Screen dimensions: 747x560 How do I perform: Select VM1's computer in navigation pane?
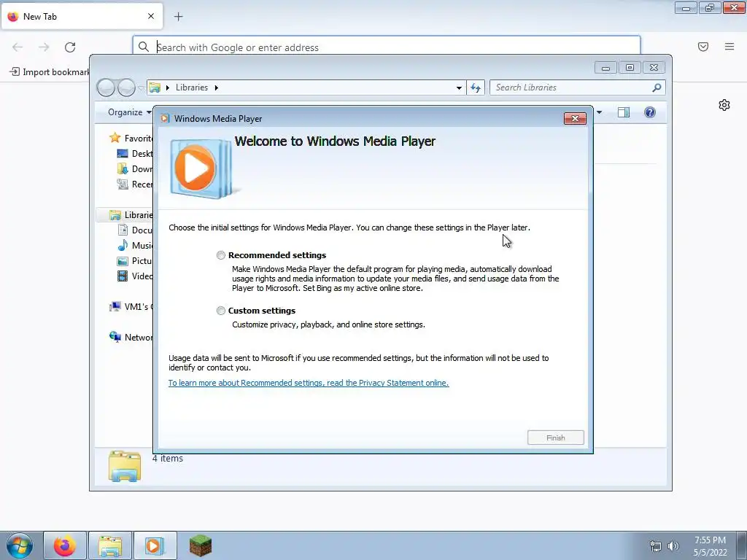click(x=131, y=307)
